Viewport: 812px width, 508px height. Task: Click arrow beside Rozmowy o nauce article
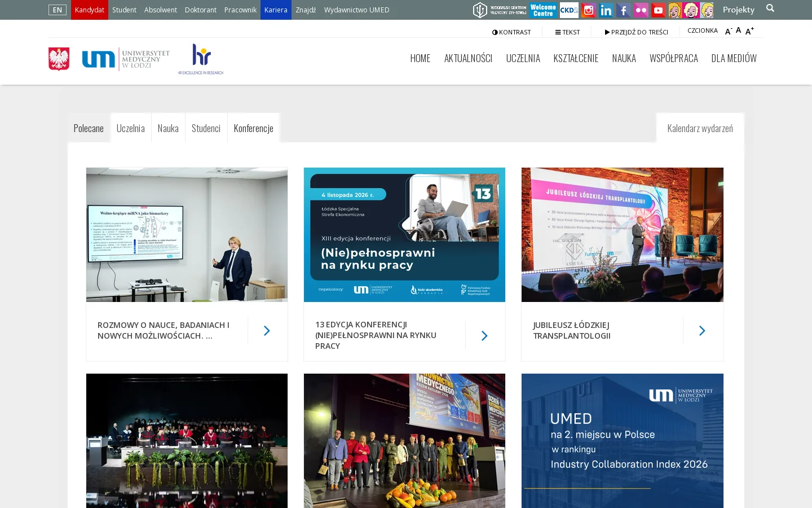click(267, 331)
